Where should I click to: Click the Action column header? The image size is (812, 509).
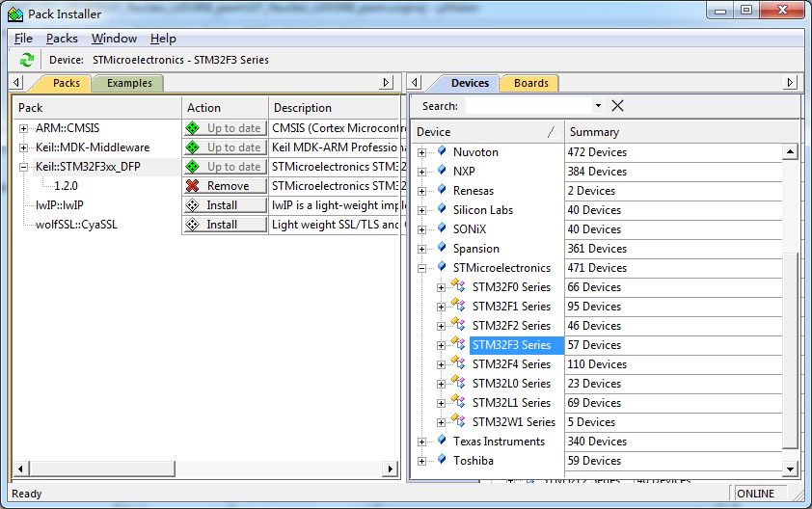[x=225, y=108]
